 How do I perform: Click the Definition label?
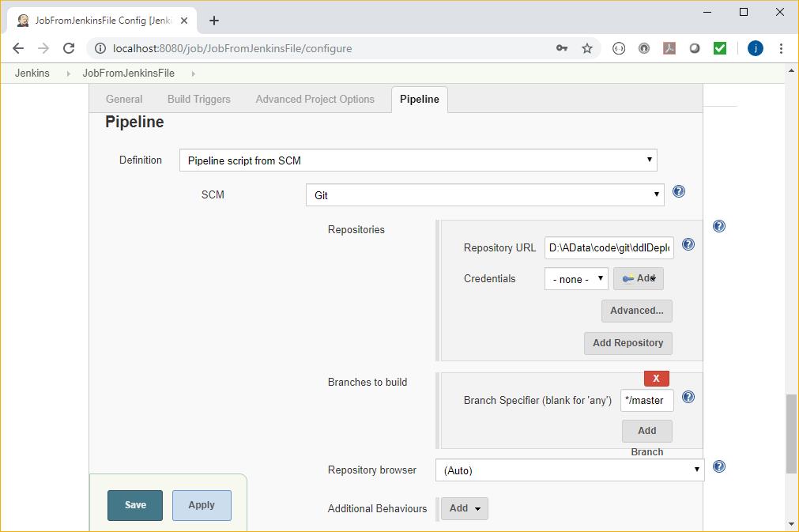tap(141, 160)
